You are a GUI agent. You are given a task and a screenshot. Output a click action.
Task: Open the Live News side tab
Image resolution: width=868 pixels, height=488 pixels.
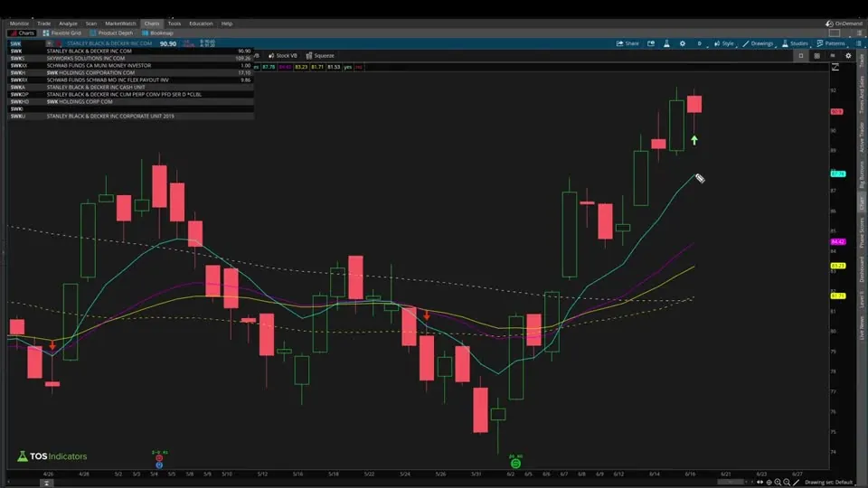pos(862,327)
